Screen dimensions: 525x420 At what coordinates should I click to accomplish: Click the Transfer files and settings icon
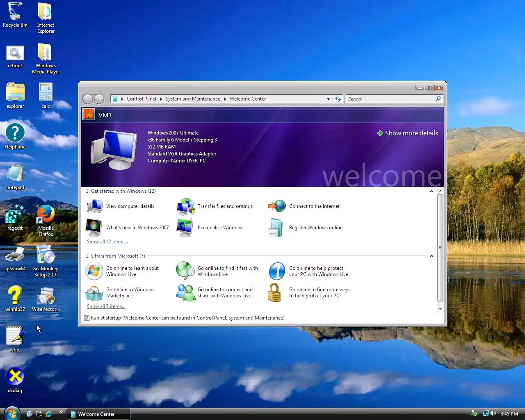(x=186, y=206)
